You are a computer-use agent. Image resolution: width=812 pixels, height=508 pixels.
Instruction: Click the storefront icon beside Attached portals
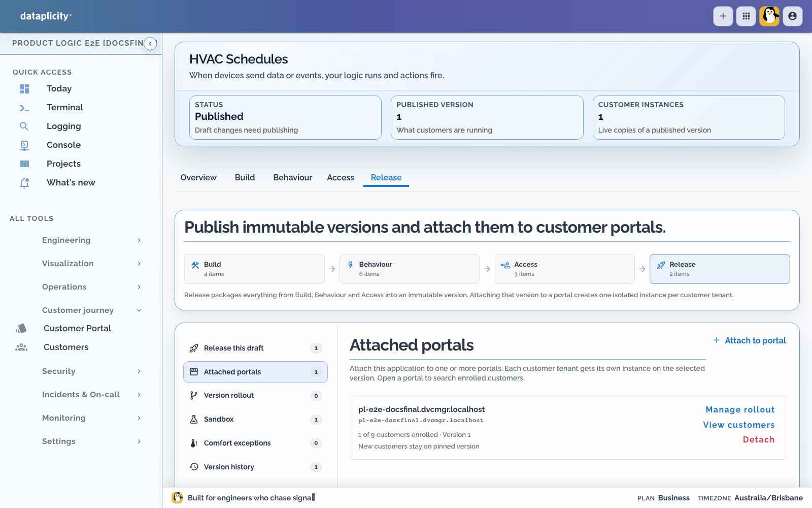[194, 372]
